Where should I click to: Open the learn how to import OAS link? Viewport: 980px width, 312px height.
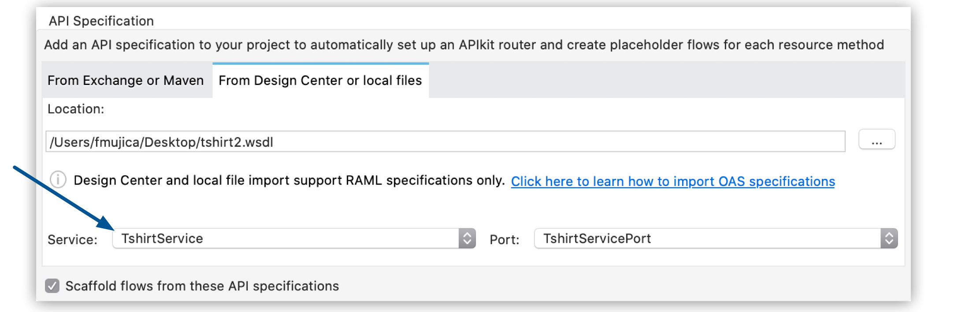[672, 181]
